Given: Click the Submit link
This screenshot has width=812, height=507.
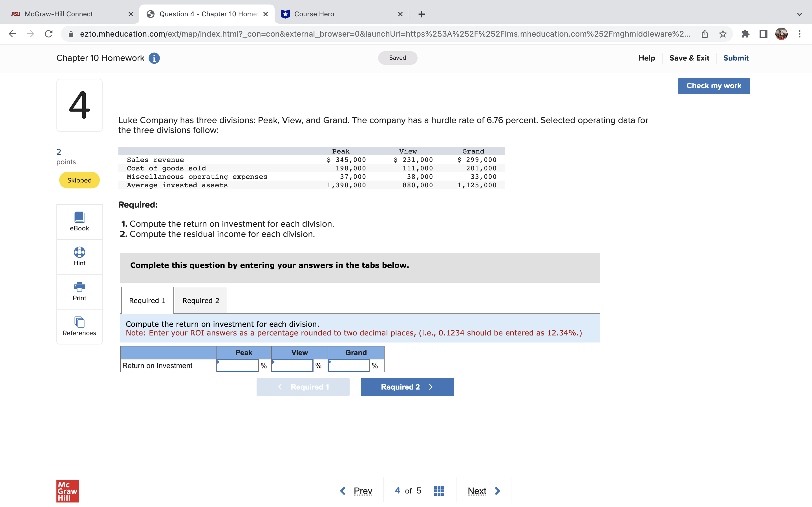Looking at the screenshot, I should pos(736,58).
